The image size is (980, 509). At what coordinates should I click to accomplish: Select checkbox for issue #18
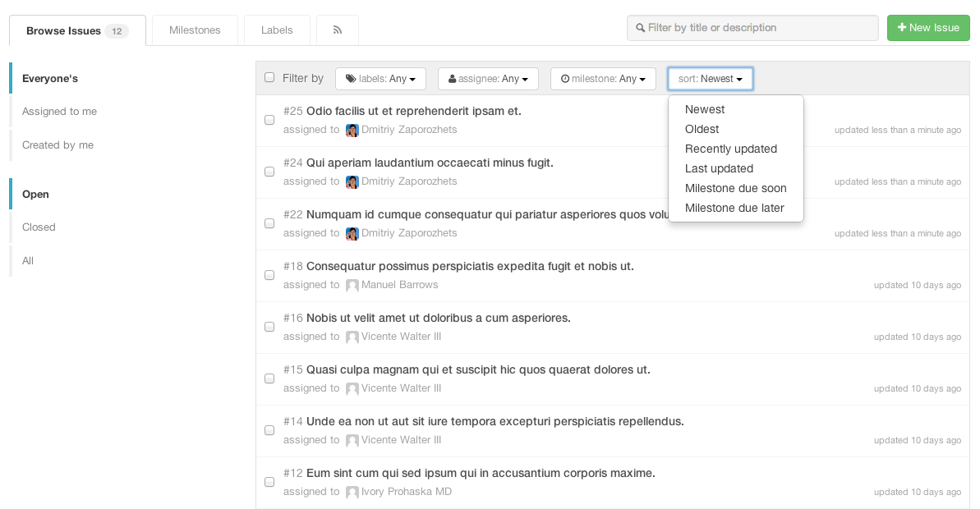269,275
